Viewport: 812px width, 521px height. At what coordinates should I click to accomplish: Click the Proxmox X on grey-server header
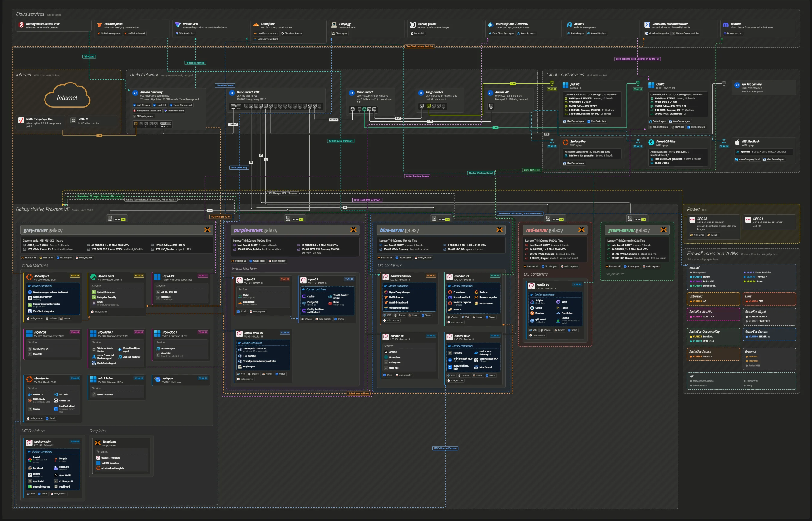(x=207, y=230)
